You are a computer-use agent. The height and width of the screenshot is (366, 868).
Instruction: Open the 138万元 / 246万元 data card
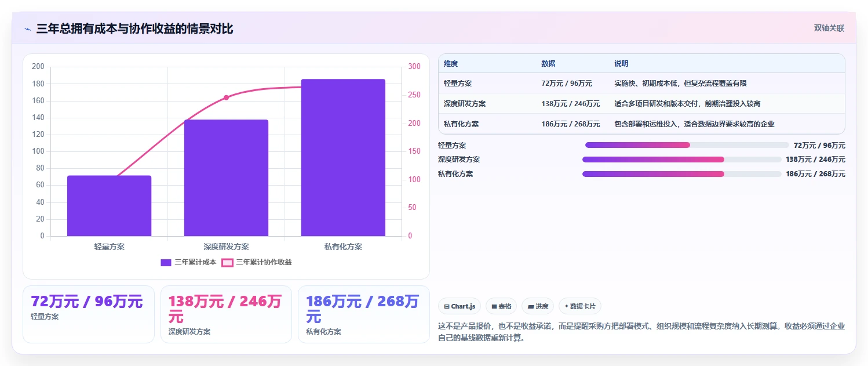pyautogui.click(x=226, y=314)
